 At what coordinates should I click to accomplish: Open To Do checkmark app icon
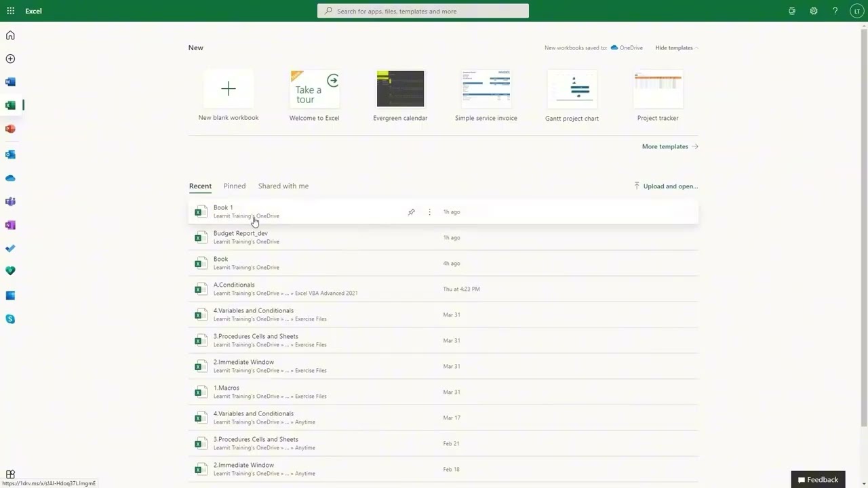tap(10, 249)
